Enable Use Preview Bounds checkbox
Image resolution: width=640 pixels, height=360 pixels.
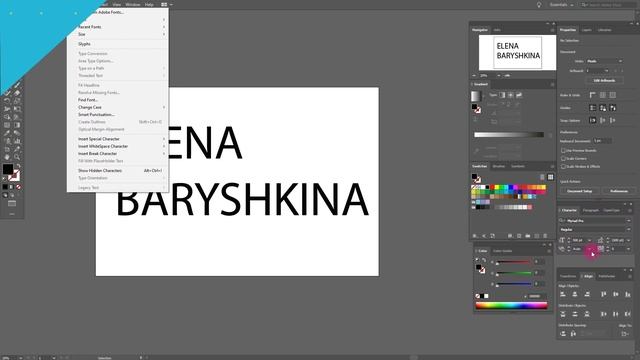[x=563, y=150]
